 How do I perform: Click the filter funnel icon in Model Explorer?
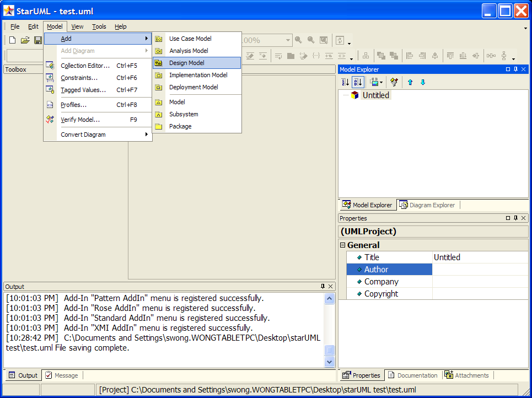pos(394,82)
